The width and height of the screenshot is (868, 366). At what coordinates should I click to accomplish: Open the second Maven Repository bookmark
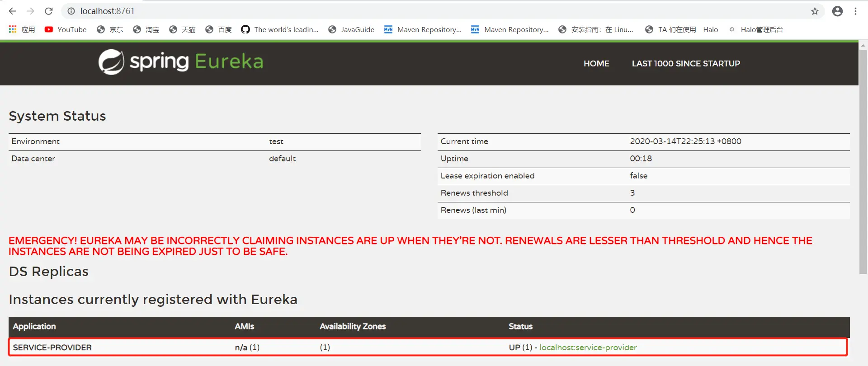pyautogui.click(x=509, y=29)
